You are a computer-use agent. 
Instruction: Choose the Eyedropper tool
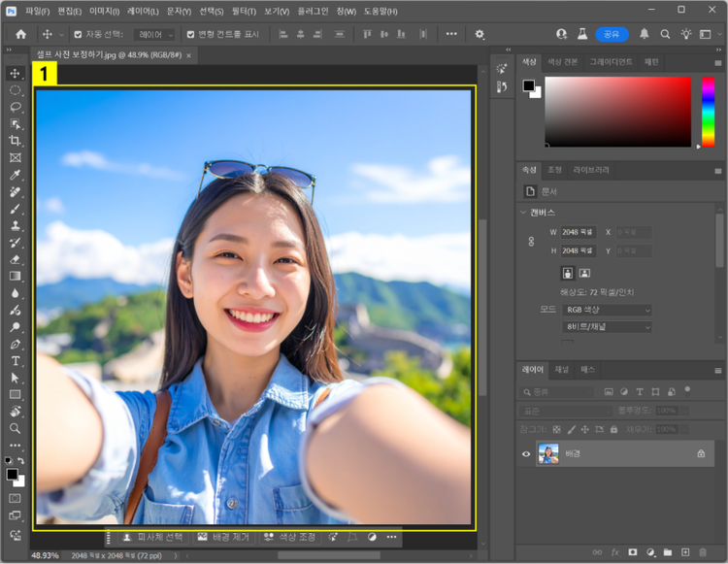pos(15,176)
